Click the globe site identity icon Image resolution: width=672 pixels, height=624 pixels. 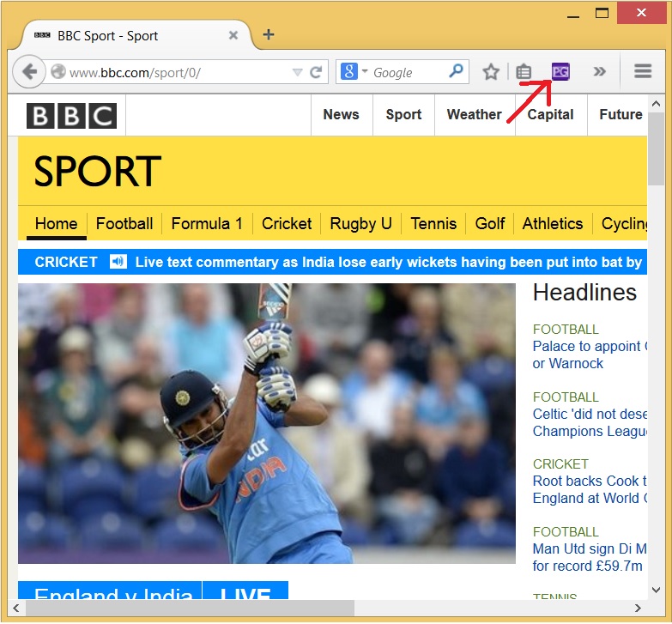point(58,71)
